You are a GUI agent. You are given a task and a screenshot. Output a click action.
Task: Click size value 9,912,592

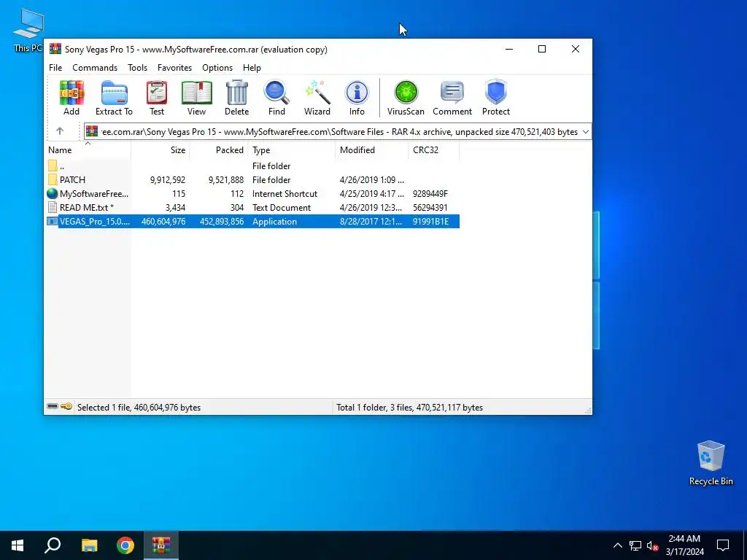(x=168, y=180)
